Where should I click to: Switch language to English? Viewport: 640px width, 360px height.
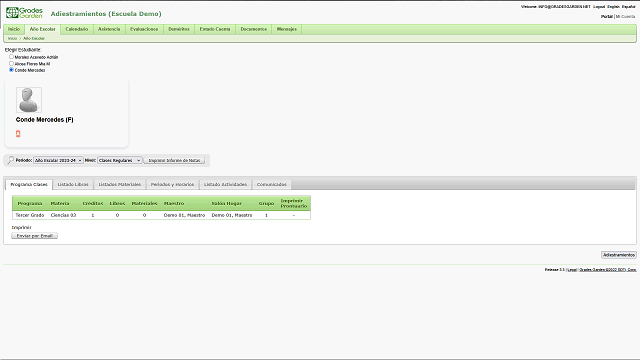[613, 7]
